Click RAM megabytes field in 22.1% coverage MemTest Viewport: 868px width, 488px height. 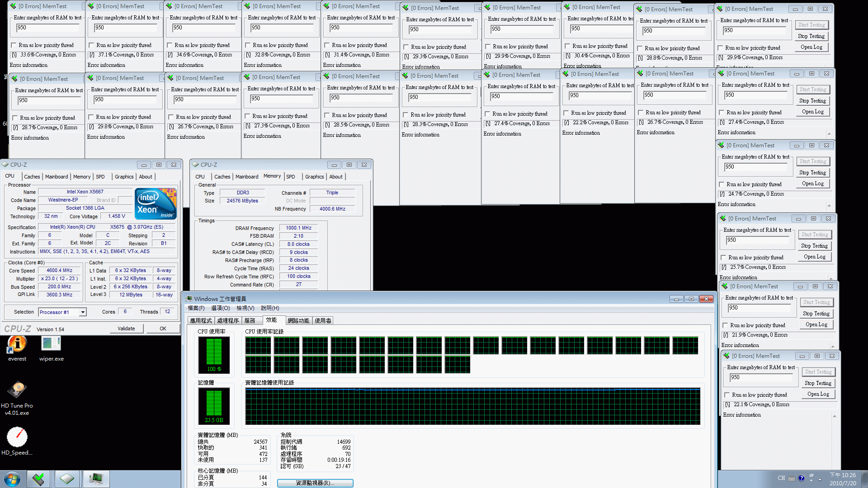click(x=761, y=377)
